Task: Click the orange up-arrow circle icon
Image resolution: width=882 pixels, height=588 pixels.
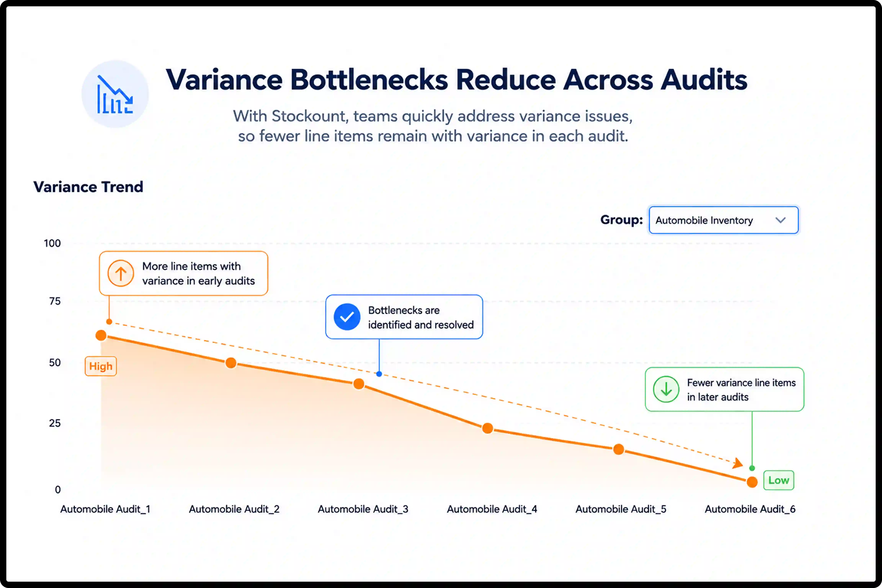Action: (120, 273)
